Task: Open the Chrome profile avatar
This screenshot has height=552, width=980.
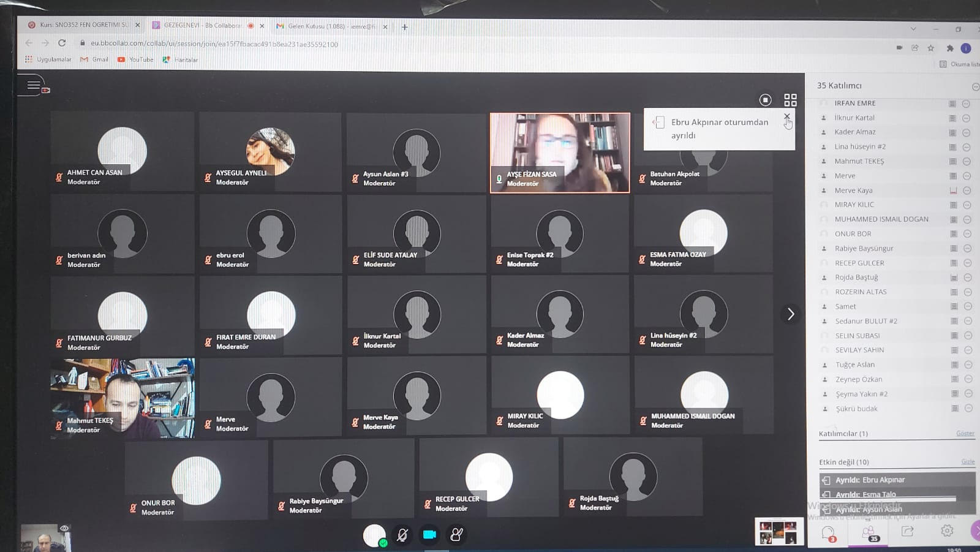Action: point(966,48)
